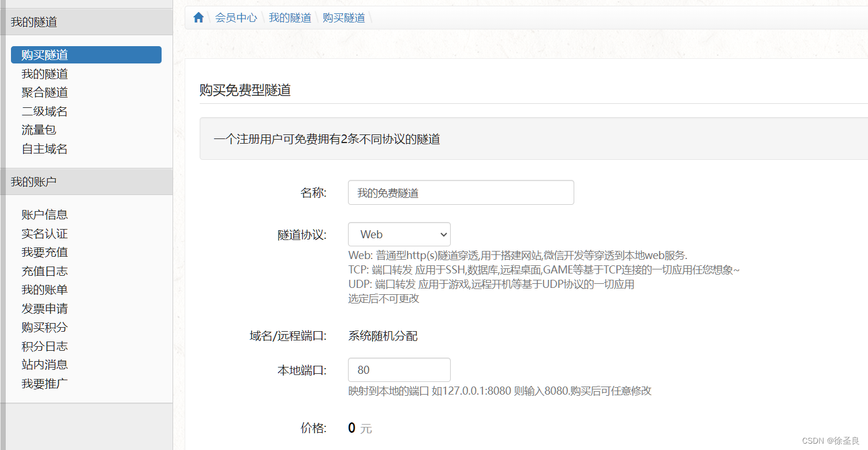
Task: Click the TCP protocol description line
Action: 544,270
